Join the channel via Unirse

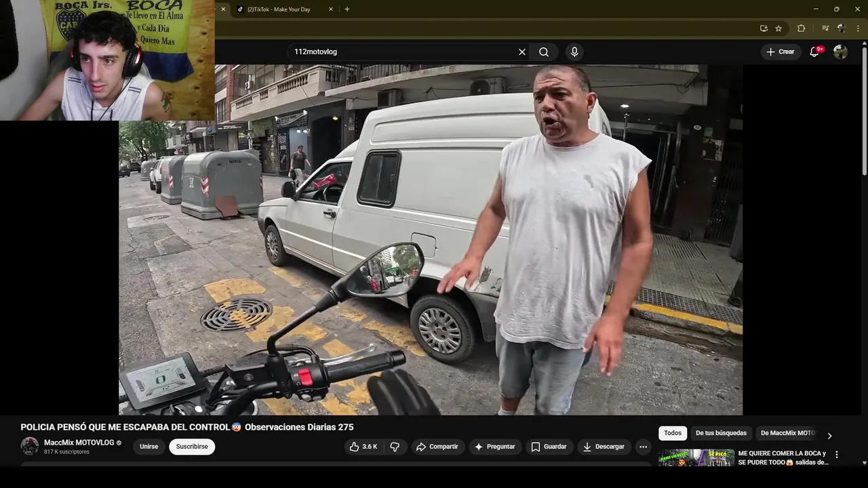coord(149,447)
